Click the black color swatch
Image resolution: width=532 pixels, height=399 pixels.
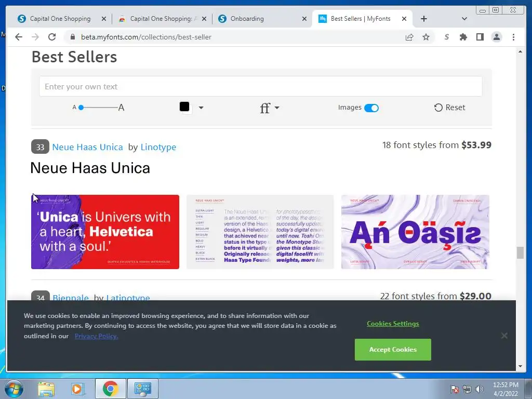pyautogui.click(x=184, y=107)
